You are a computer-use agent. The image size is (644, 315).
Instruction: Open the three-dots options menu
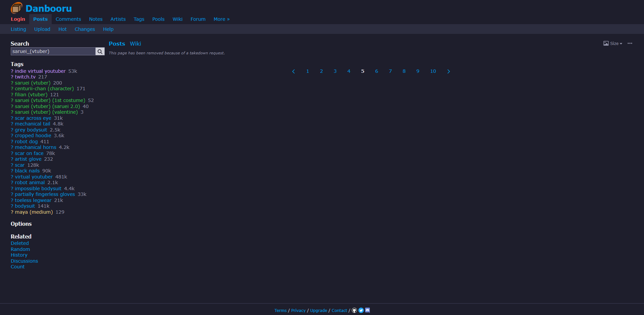(630, 43)
